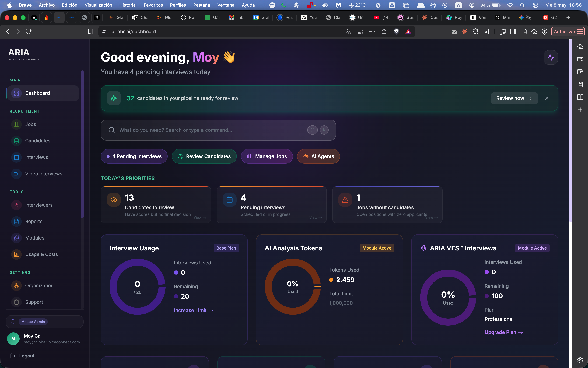This screenshot has width=588, height=368.
Task: Click the browser back arrow
Action: pyautogui.click(x=8, y=31)
